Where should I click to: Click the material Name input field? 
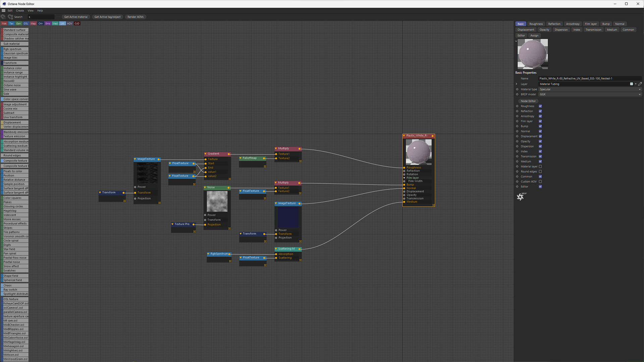tap(590, 78)
